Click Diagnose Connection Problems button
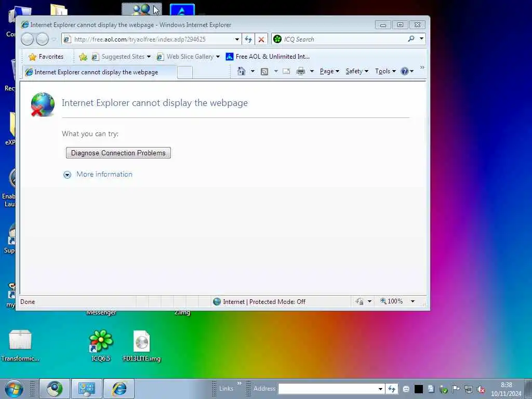Screen dimensions: 532x399 click(x=118, y=153)
